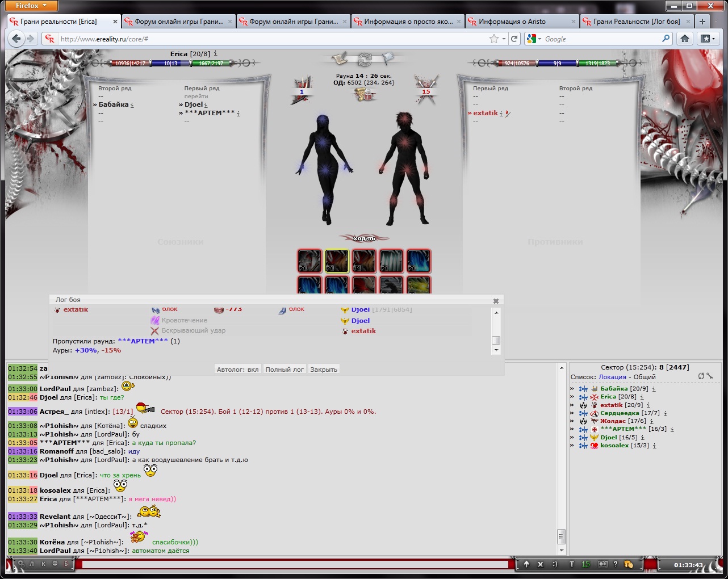Reload the page in Firefox
728x579 pixels.
514,39
